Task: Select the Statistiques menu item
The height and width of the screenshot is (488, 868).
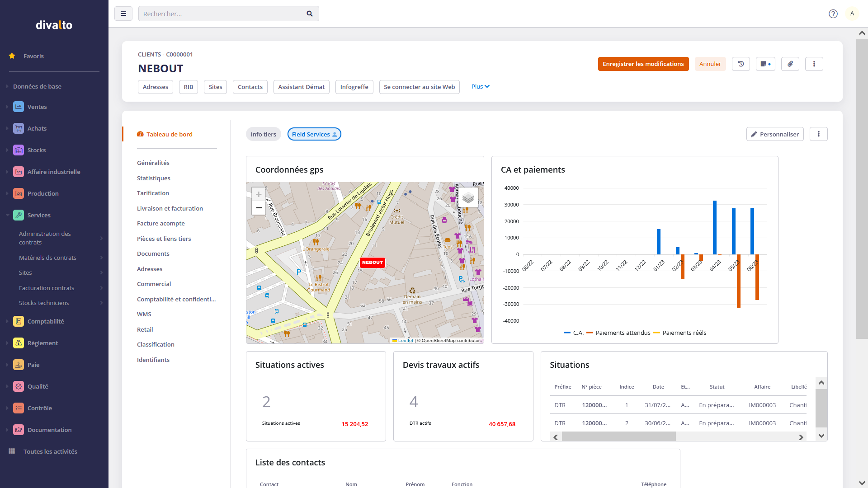Action: click(153, 178)
